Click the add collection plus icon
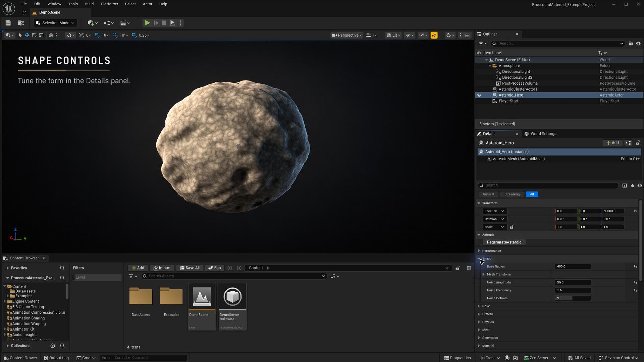 tap(53, 346)
